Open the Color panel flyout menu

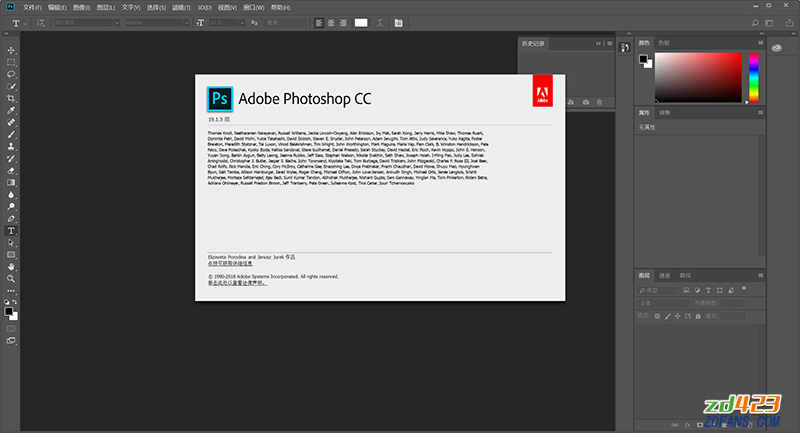point(760,43)
